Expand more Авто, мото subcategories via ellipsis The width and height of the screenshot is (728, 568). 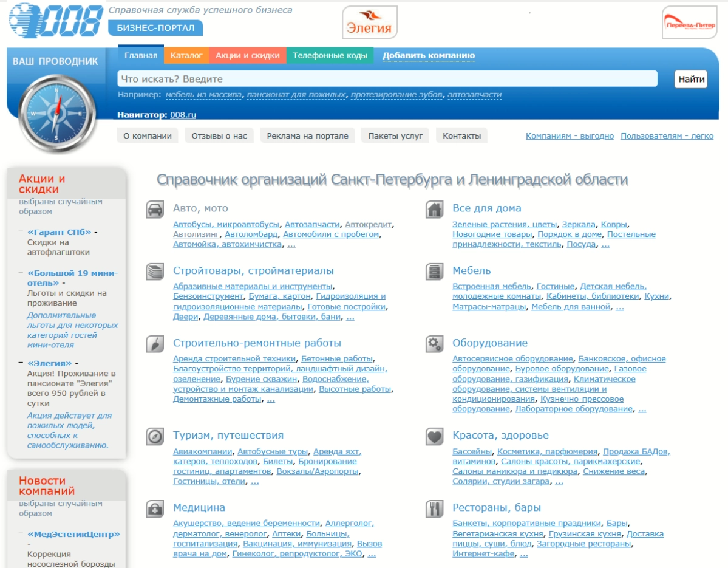291,245
